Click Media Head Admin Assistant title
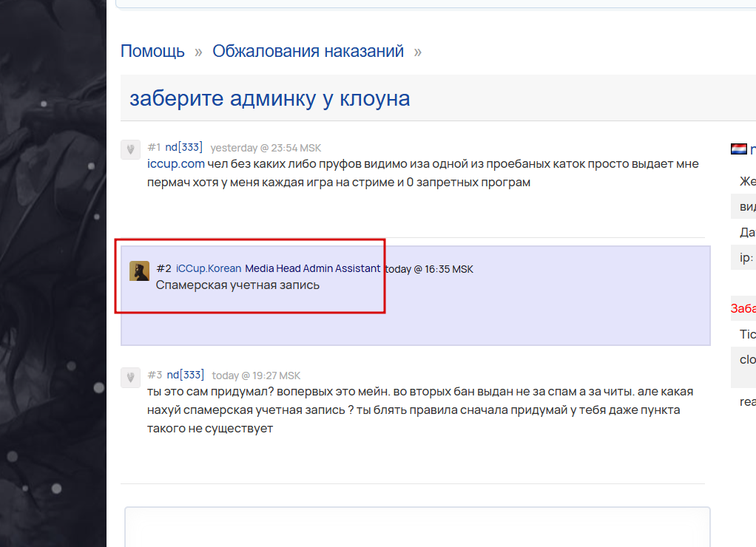 point(312,268)
